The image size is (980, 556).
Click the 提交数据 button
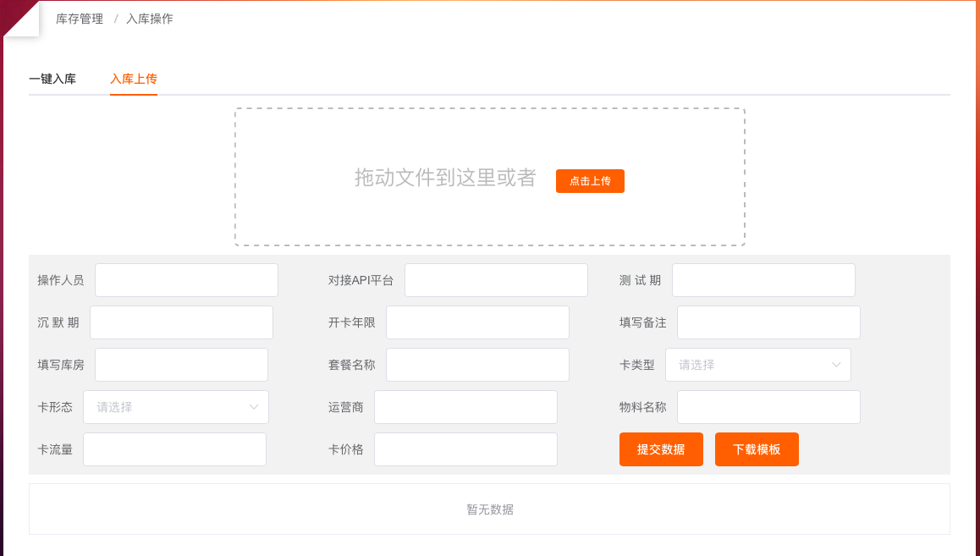click(661, 449)
